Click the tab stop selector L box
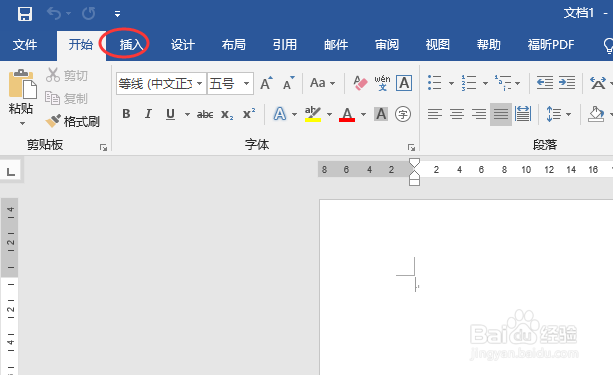The width and height of the screenshot is (613, 375). 11,171
